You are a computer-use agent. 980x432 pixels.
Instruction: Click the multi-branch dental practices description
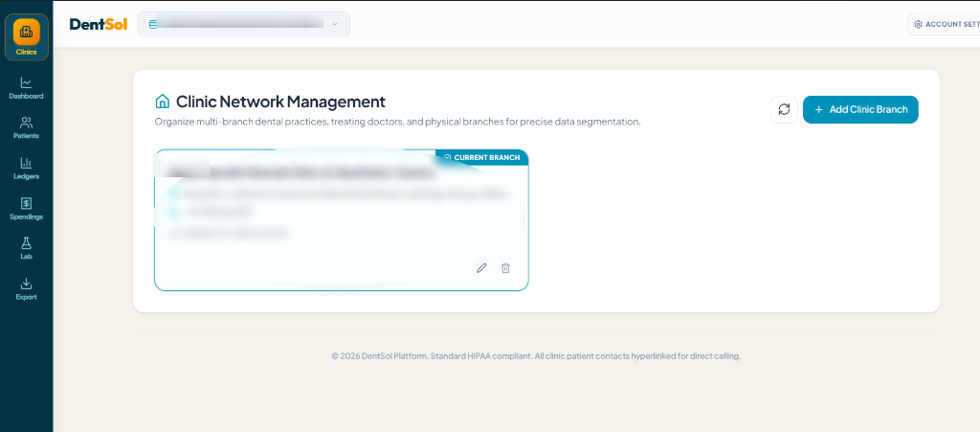[x=397, y=122]
